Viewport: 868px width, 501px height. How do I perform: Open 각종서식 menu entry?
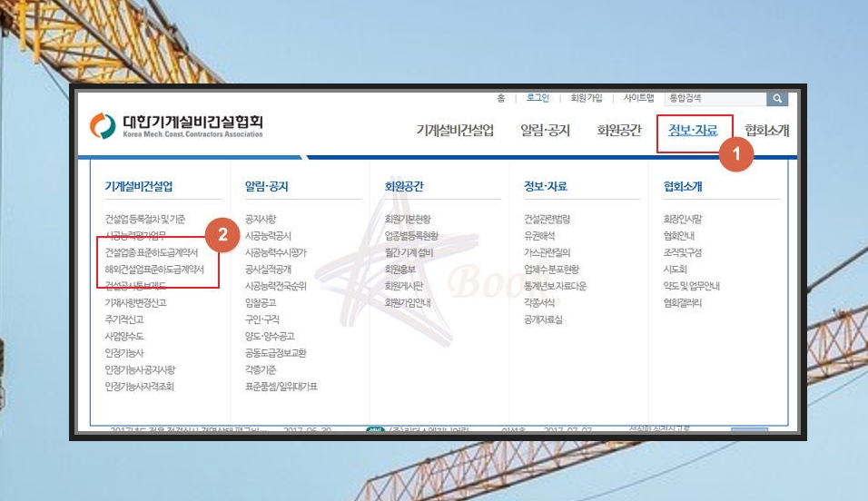(539, 303)
